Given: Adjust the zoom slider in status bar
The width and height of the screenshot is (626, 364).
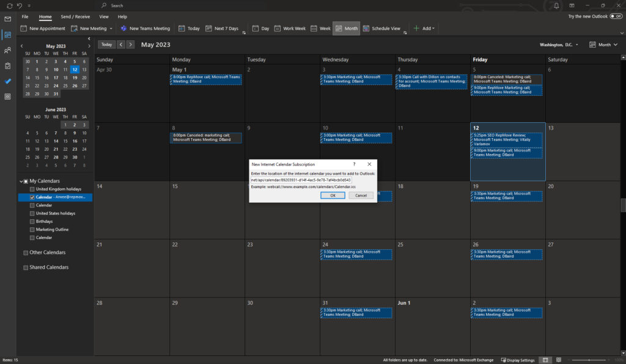Looking at the screenshot, I should tap(589, 360).
